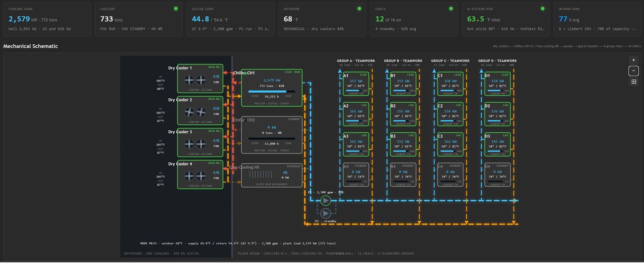Screen dimensions: 644x263
Task: Click the empty CH2 chiller load bar
Action: tap(272, 139)
